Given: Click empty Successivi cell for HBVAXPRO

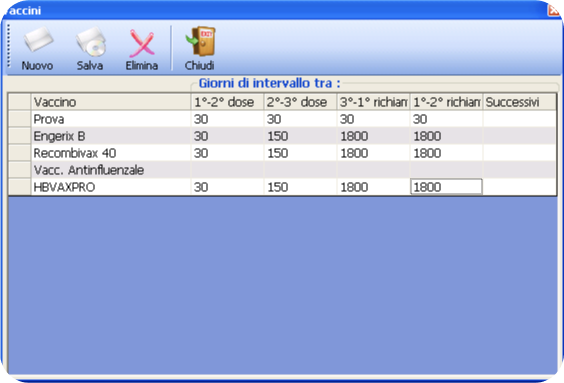Looking at the screenshot, I should tap(519, 187).
